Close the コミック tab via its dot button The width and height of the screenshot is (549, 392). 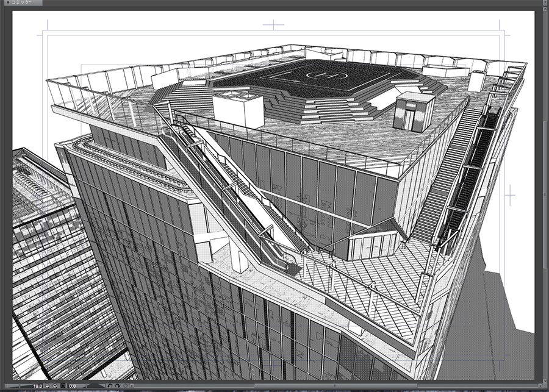pos(8,3)
